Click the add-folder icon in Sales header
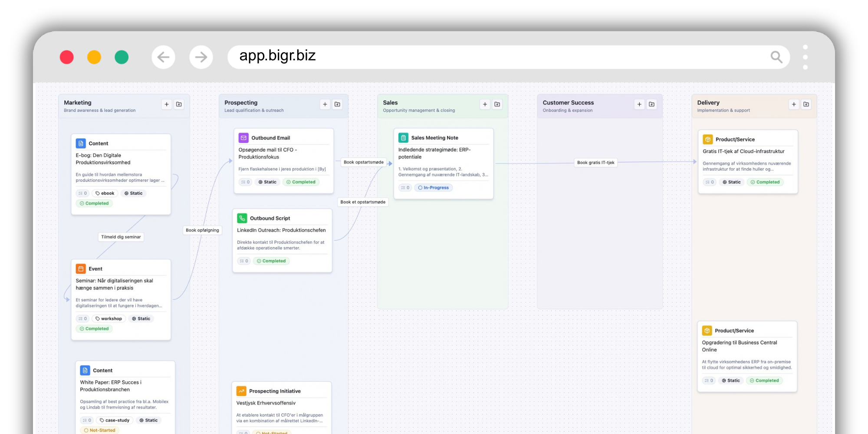Image resolution: width=868 pixels, height=434 pixels. tap(497, 104)
